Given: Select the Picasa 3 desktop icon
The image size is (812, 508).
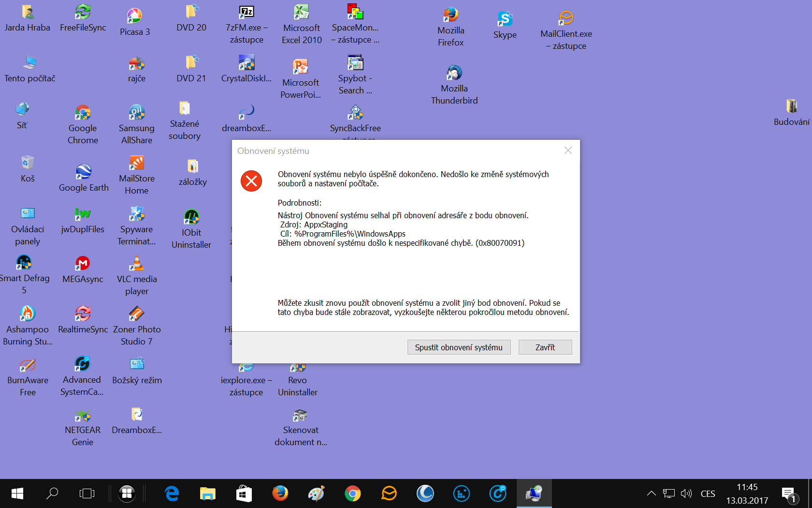Looking at the screenshot, I should pyautogui.click(x=135, y=22).
